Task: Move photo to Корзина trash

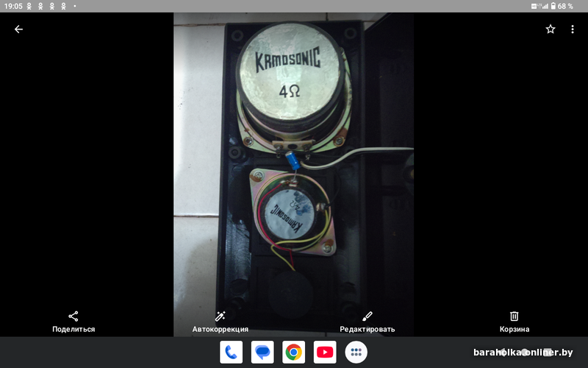Action: tap(514, 322)
